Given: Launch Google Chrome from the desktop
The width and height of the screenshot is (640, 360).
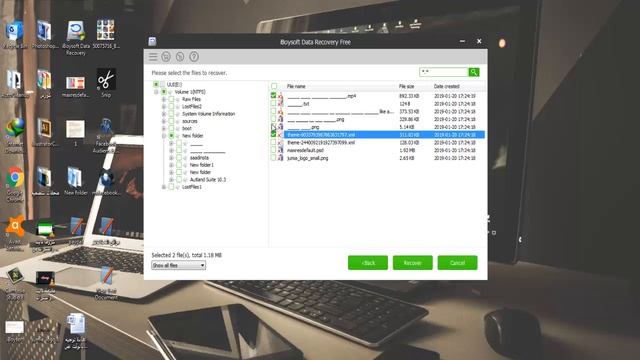Looking at the screenshot, I should tap(15, 184).
